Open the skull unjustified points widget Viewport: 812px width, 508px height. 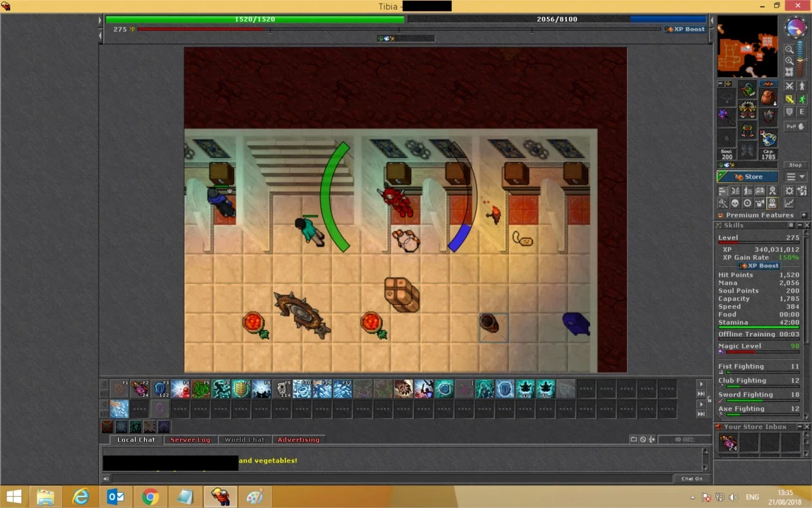(x=735, y=203)
